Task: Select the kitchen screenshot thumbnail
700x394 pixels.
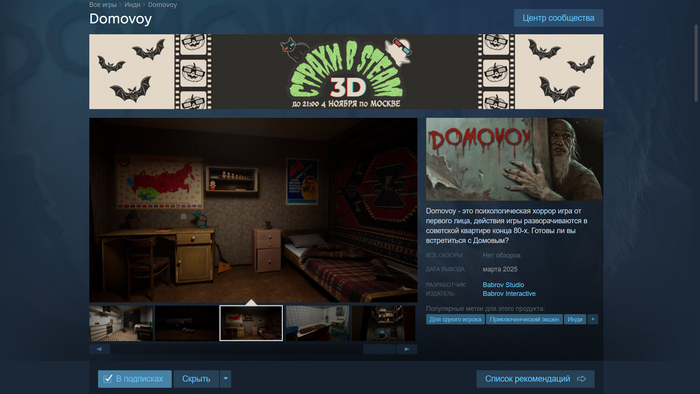Action: 121,323
